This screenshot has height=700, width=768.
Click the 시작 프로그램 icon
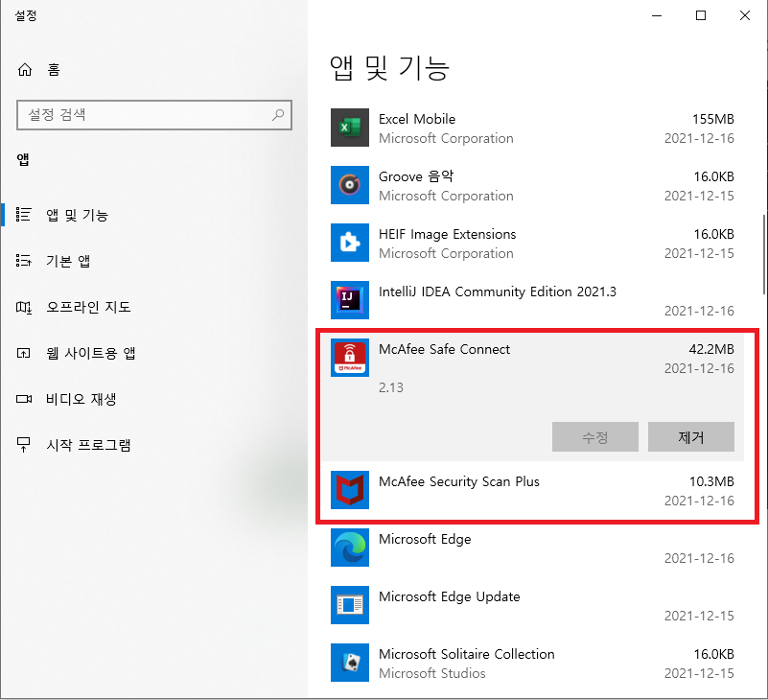[24, 445]
